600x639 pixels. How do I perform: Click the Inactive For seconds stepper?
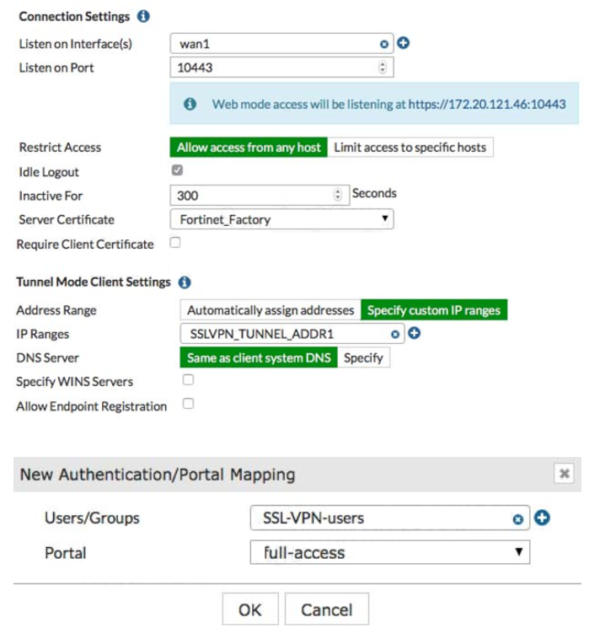[x=338, y=195]
